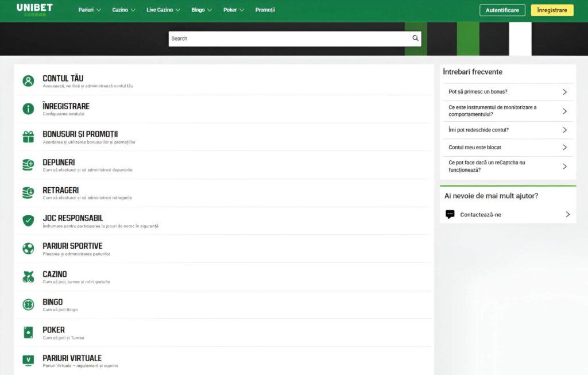The image size is (588, 375).
Task: Open Promoții in the top menu
Action: (265, 10)
